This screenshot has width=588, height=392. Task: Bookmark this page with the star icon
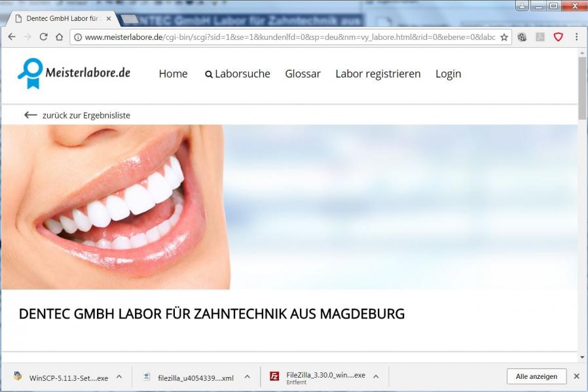(x=504, y=37)
